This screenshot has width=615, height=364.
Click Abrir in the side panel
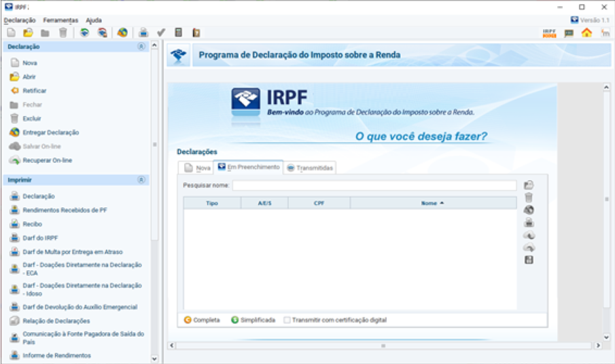tap(29, 77)
